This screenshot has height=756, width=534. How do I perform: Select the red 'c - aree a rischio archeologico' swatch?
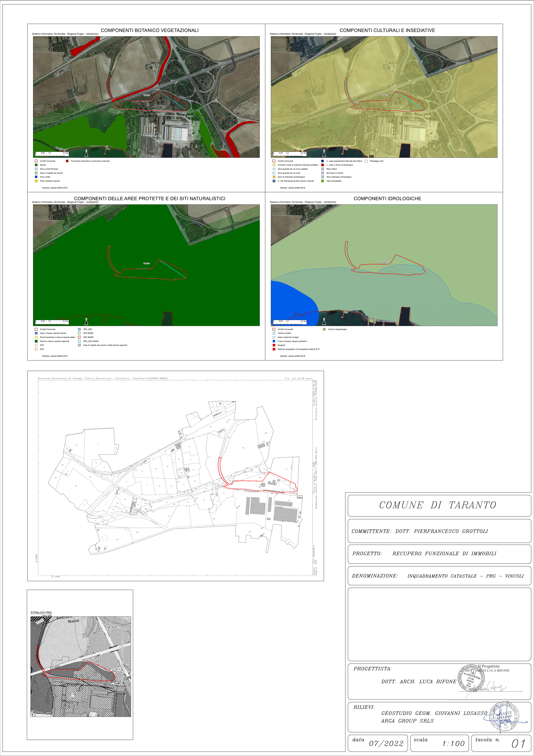(323, 165)
